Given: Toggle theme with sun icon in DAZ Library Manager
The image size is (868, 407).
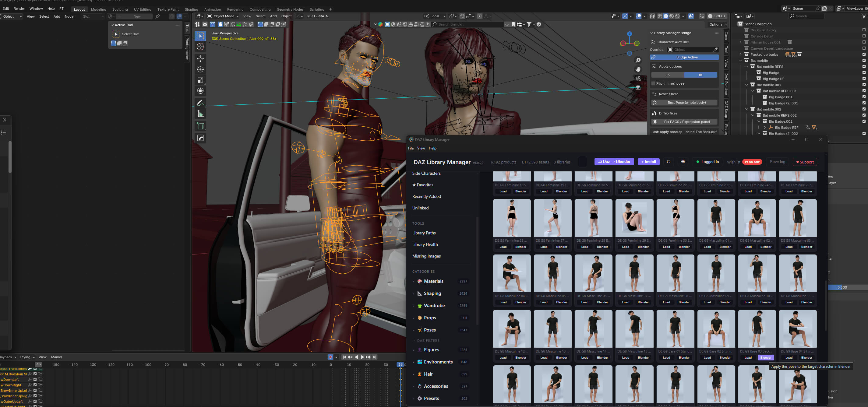Looking at the screenshot, I should (x=683, y=162).
